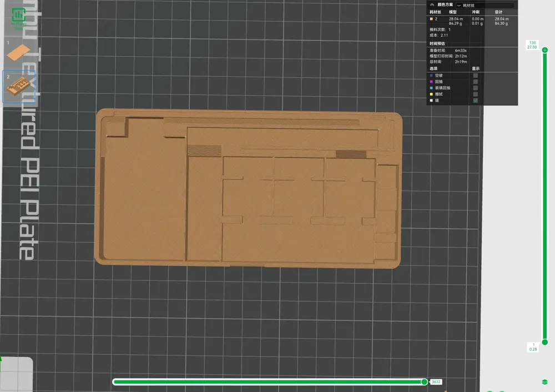
Task: Select plate 1 thumbnail in sidebar
Action: tap(19, 53)
